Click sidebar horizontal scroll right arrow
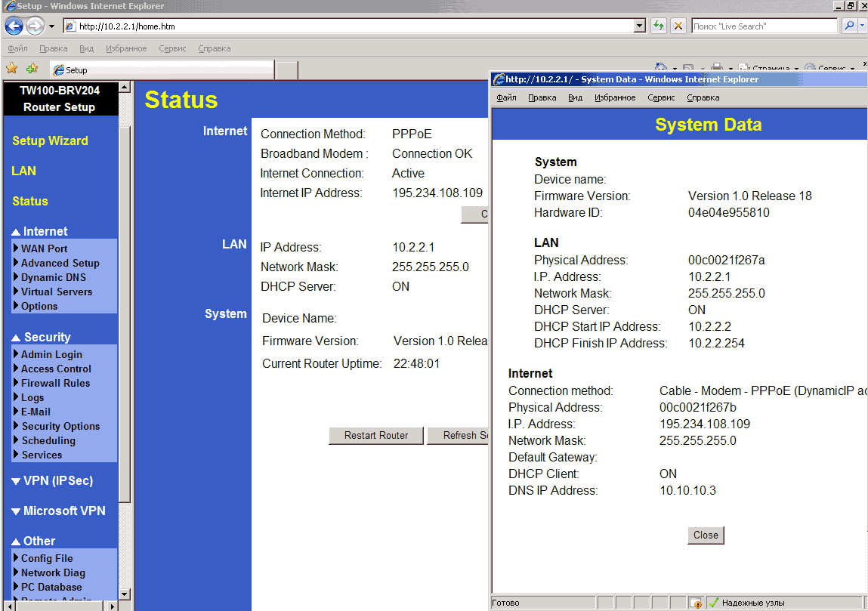This screenshot has width=868, height=611. pos(113,606)
